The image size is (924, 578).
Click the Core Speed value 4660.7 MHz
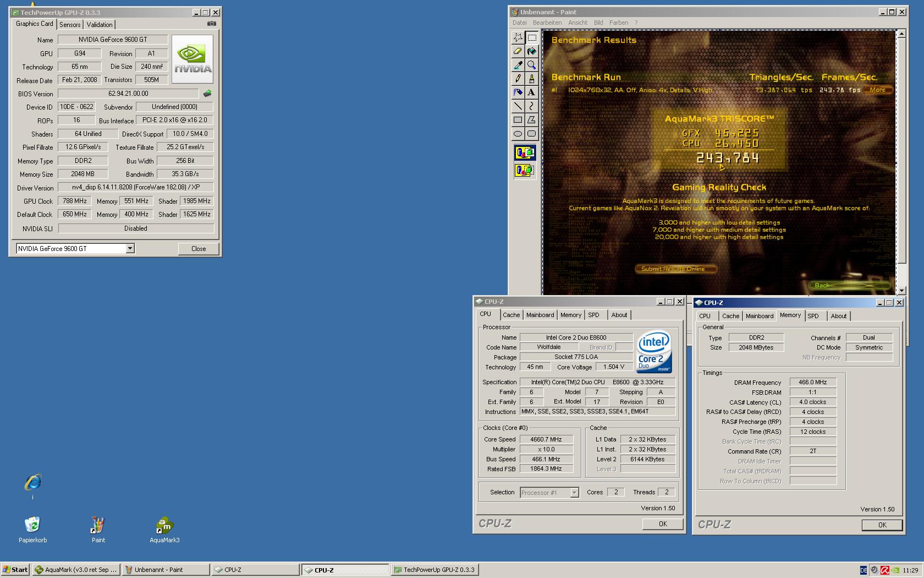click(x=546, y=439)
